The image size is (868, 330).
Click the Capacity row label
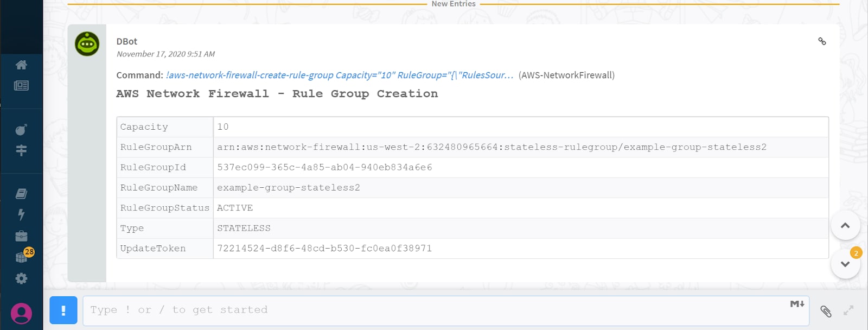(x=144, y=127)
